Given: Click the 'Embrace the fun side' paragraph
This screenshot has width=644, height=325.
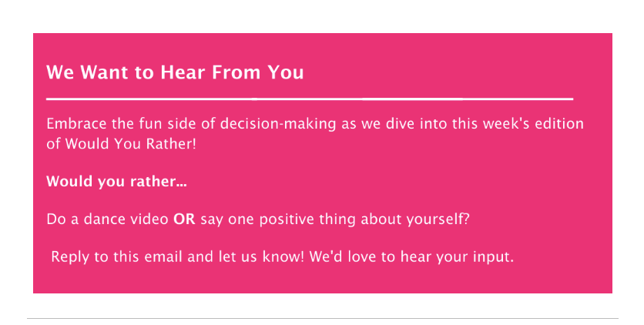Looking at the screenshot, I should 315,134.
